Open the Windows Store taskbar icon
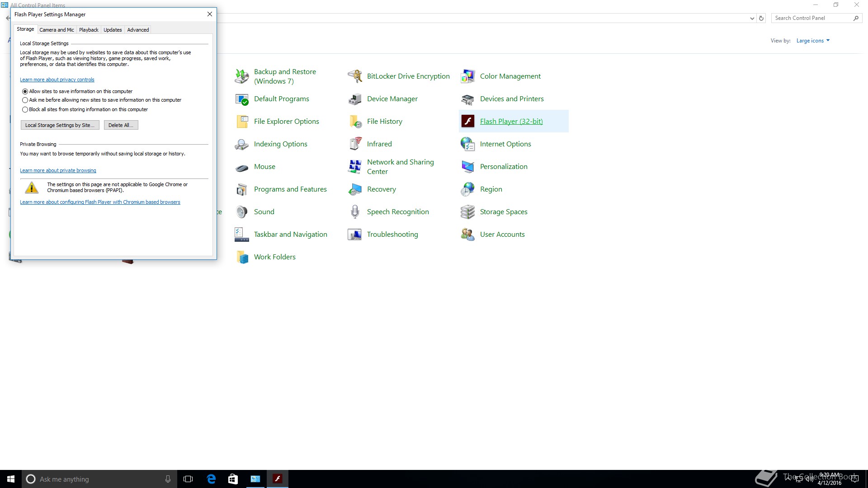The height and width of the screenshot is (488, 868). [x=233, y=479]
